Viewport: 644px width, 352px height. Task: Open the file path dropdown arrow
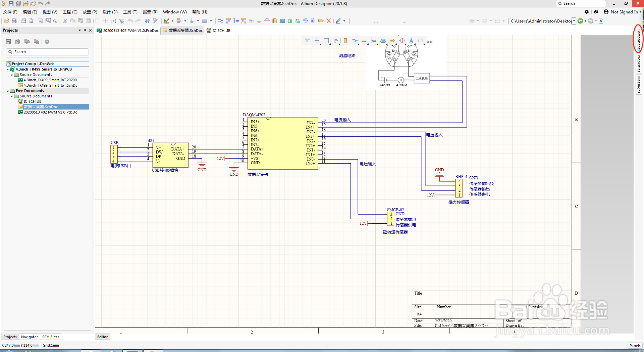(574, 21)
